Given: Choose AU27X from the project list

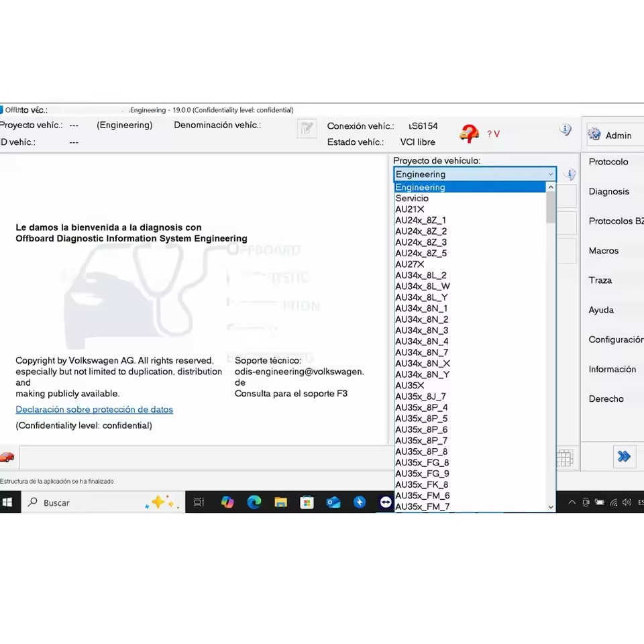Looking at the screenshot, I should [x=470, y=264].
